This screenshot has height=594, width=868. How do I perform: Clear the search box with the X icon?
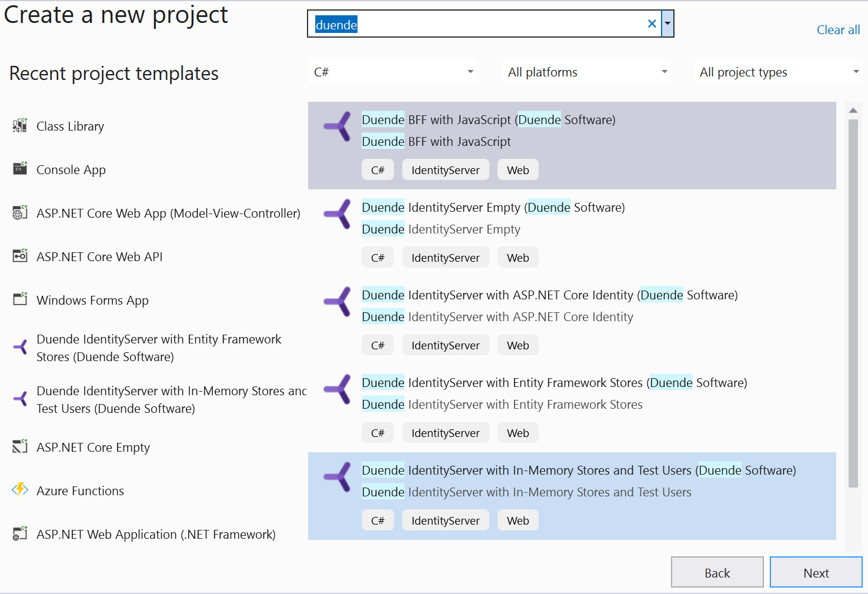coord(652,24)
